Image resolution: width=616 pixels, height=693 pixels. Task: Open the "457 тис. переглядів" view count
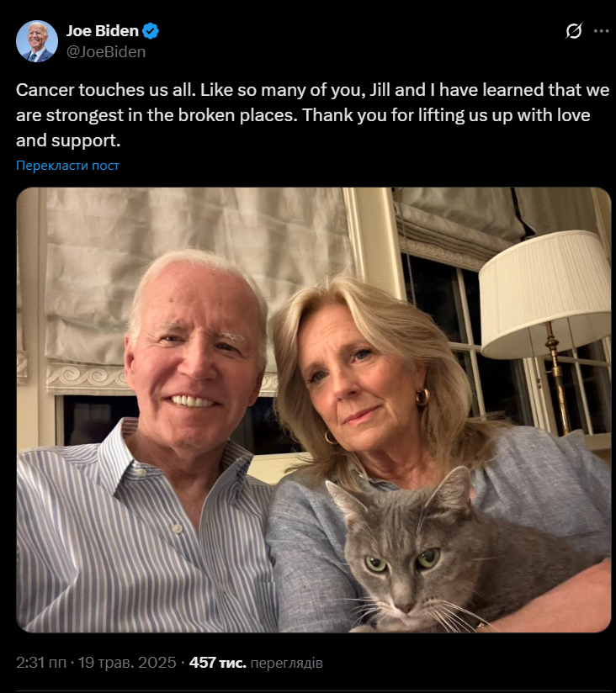[256, 663]
